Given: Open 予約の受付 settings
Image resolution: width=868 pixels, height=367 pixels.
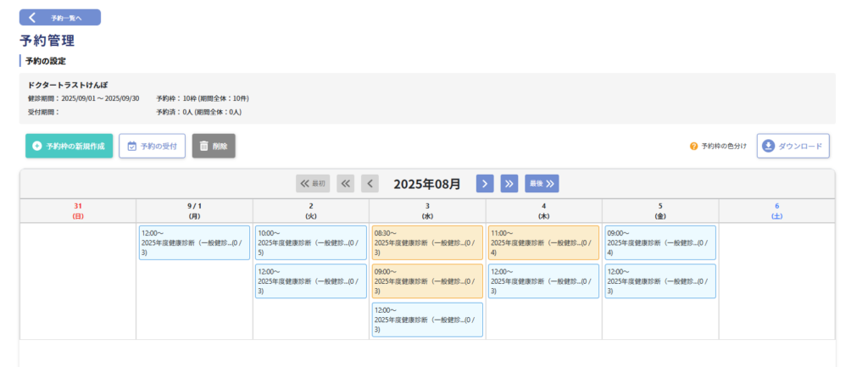Looking at the screenshot, I should tap(152, 146).
